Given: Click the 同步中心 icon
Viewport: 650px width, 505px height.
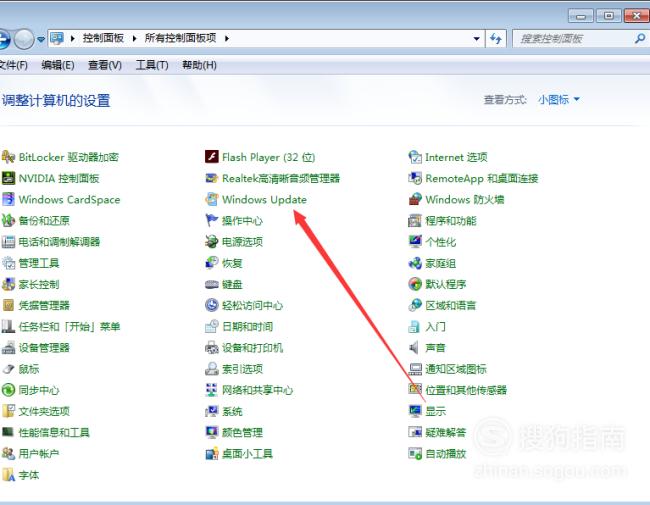Looking at the screenshot, I should tap(8, 390).
